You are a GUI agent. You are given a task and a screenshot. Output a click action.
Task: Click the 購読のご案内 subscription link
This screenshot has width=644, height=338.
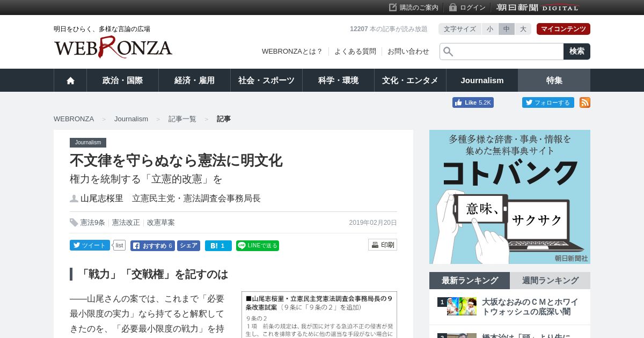(x=414, y=8)
